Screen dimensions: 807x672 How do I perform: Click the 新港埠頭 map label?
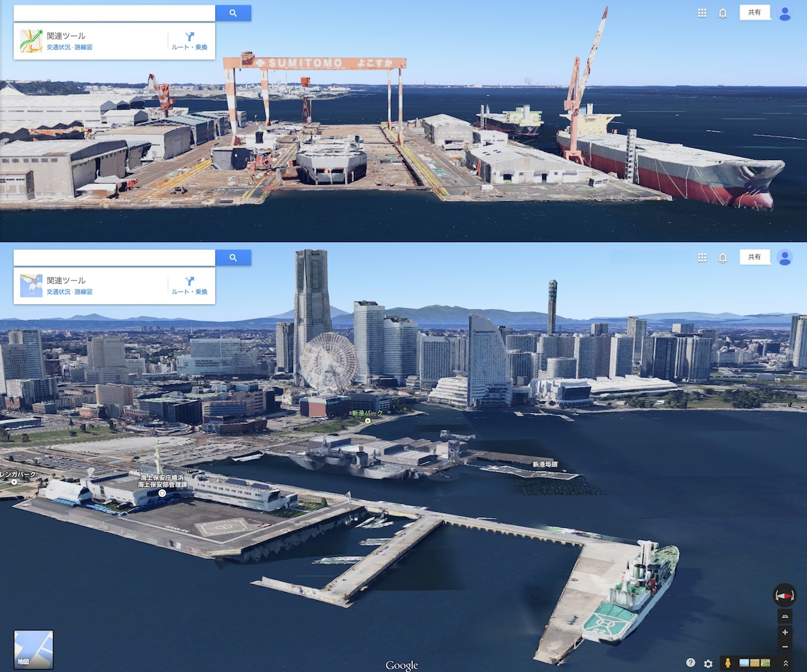(545, 464)
